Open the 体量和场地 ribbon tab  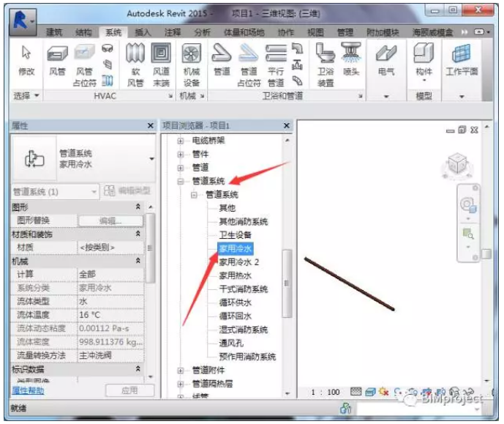[x=244, y=32]
